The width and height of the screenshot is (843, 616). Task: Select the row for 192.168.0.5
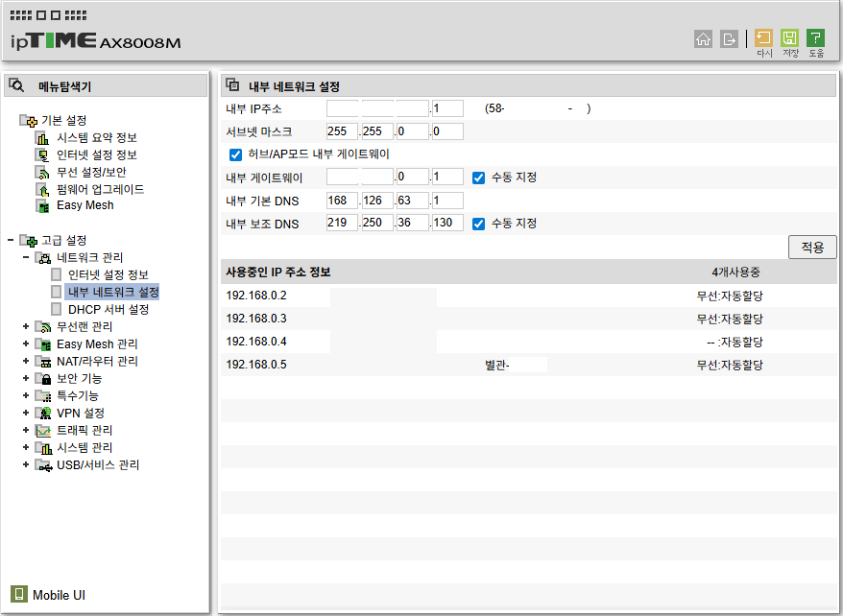(528, 366)
